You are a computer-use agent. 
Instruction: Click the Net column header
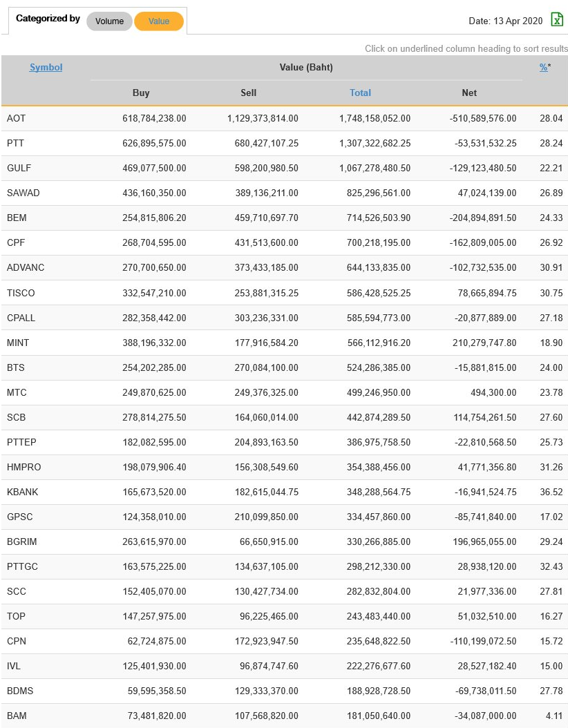pos(469,93)
